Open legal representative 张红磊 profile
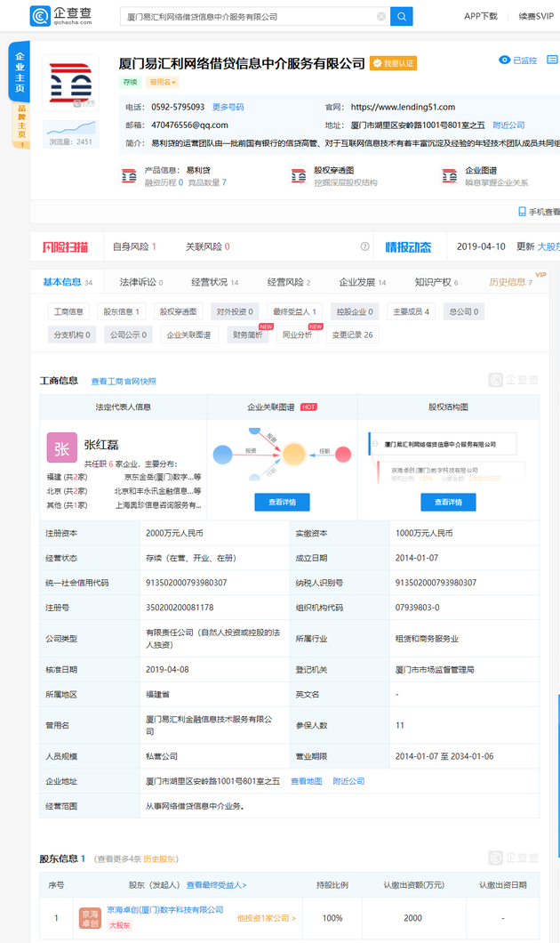Screen dimensions: 560x943 pos(101,445)
